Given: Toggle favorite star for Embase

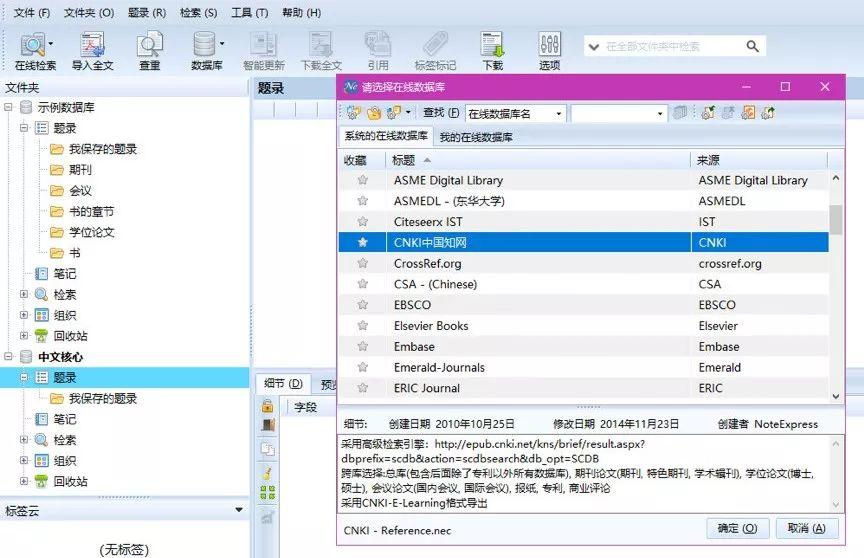Looking at the screenshot, I should tap(363, 346).
